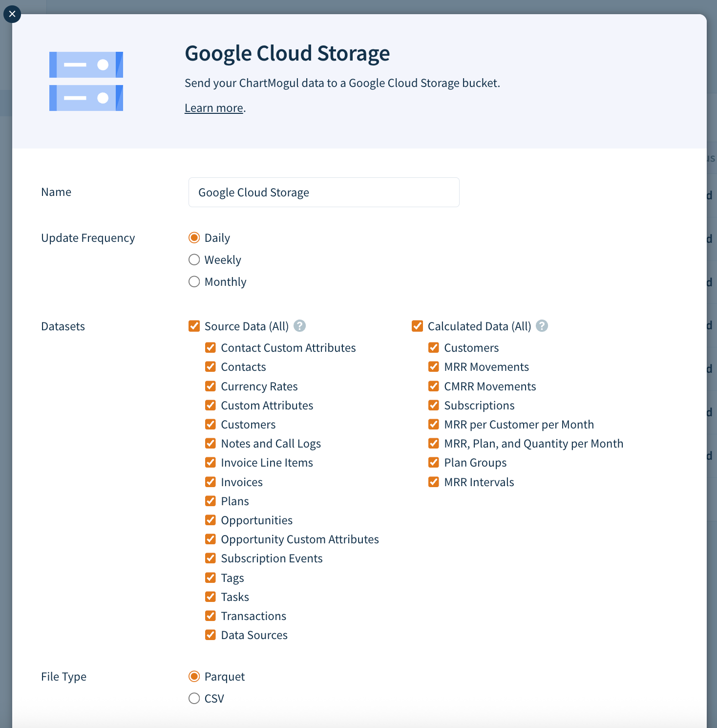Select Weekly update frequency
Image resolution: width=717 pixels, height=728 pixels.
[x=194, y=260]
